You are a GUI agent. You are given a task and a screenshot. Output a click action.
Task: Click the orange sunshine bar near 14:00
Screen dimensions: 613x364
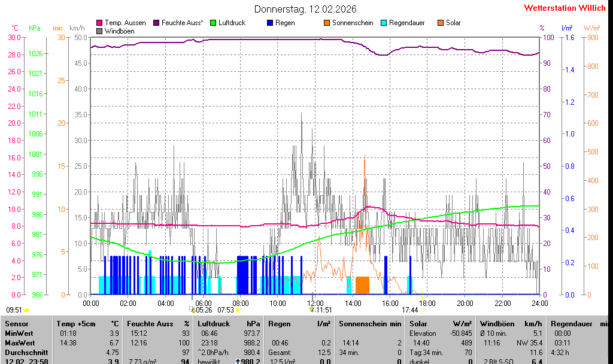click(362, 285)
